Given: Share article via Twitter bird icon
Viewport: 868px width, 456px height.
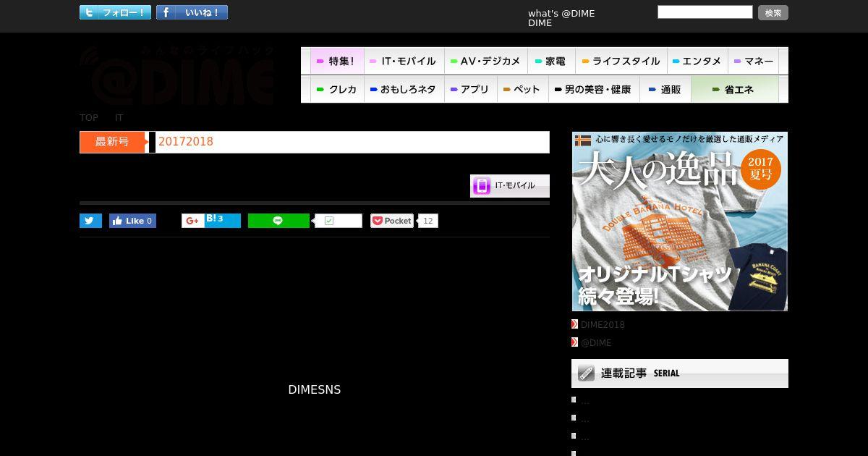Looking at the screenshot, I should pyautogui.click(x=90, y=221).
